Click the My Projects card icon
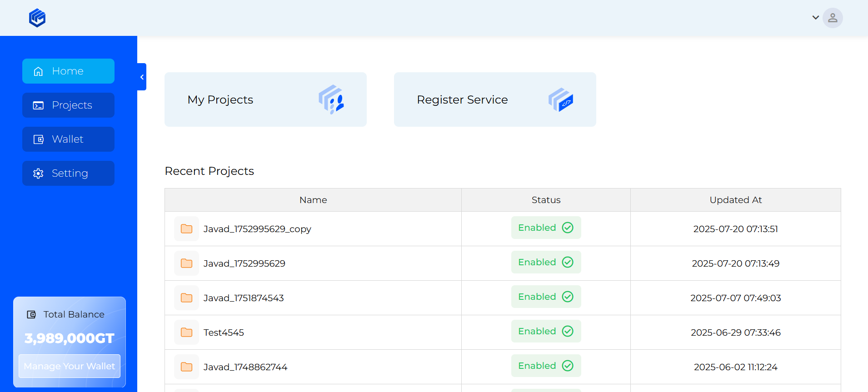Screen dimensions: 868x392 click(331, 99)
